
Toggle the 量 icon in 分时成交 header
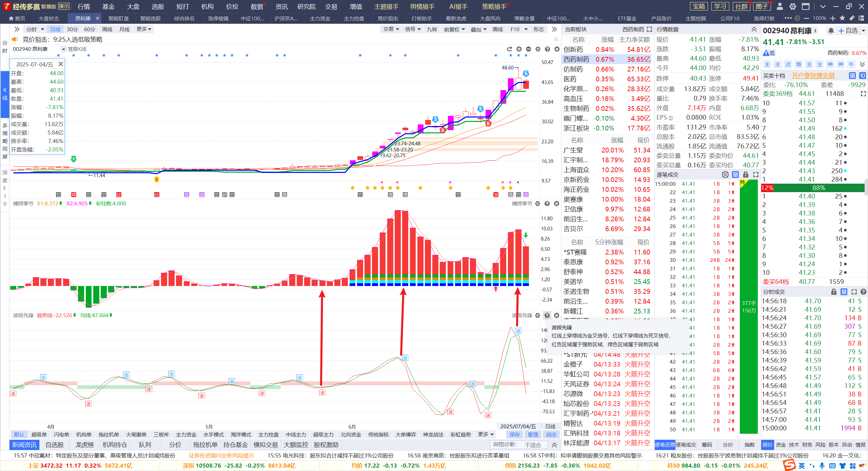click(844, 292)
